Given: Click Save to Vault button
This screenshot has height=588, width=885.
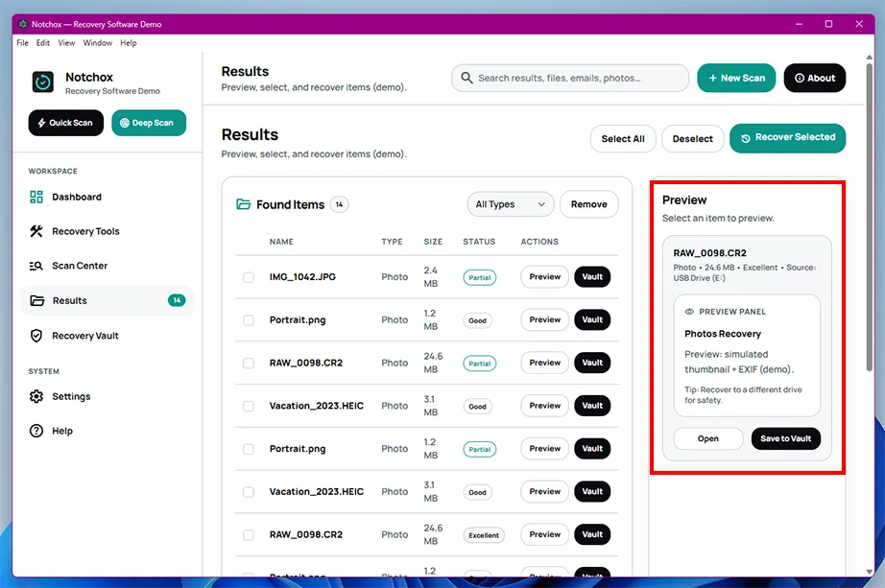Looking at the screenshot, I should click(786, 438).
